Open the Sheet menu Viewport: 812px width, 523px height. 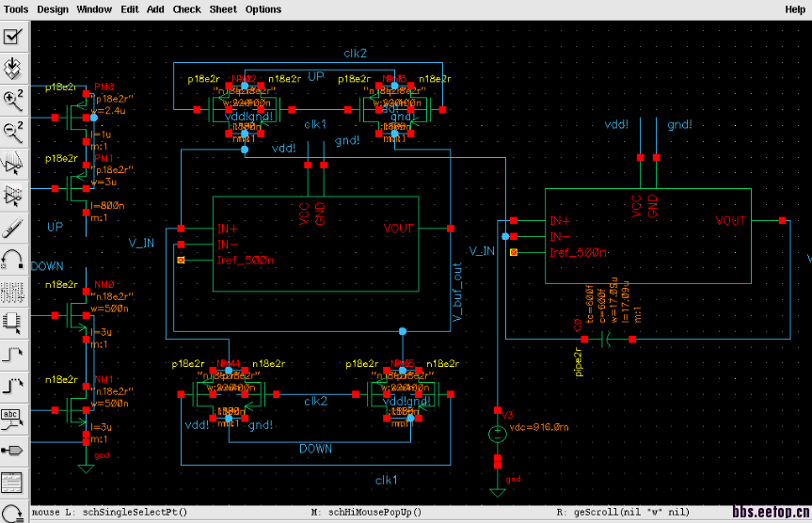pyautogui.click(x=223, y=9)
